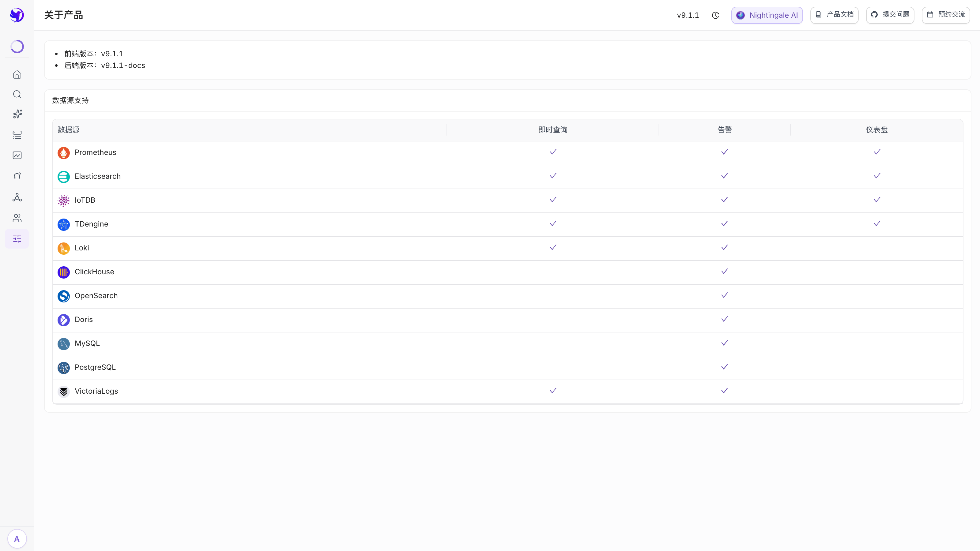
Task: Click Loki's 即时查询 checkmark
Action: click(x=553, y=248)
